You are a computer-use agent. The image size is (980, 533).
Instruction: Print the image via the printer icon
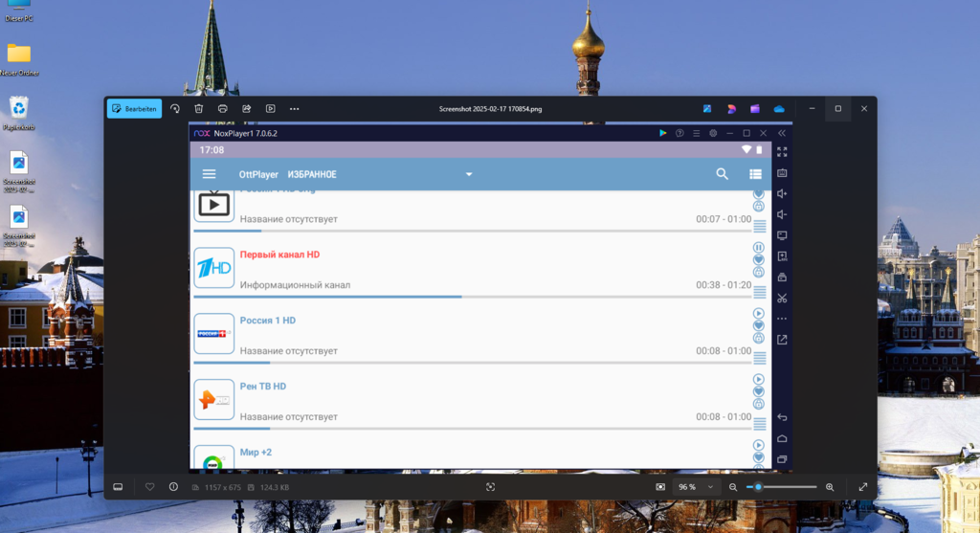pyautogui.click(x=222, y=109)
